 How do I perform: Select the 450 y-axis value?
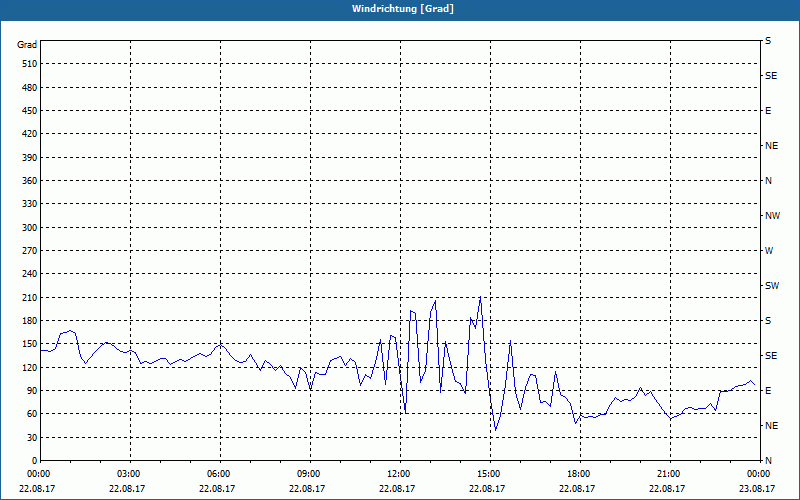tap(30, 111)
